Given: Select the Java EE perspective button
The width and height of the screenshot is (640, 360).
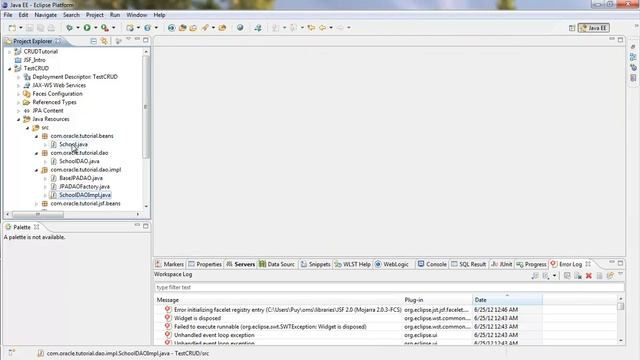Looking at the screenshot, I should tap(594, 28).
